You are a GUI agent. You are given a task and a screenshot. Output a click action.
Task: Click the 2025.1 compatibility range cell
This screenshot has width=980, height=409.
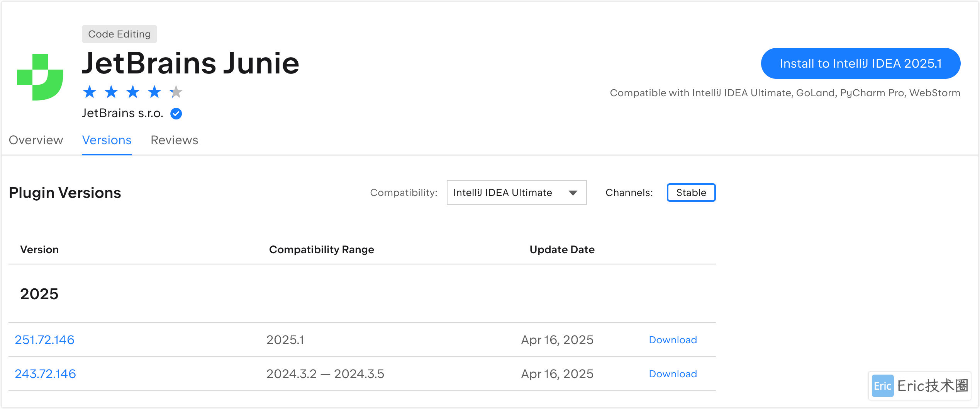[285, 340]
